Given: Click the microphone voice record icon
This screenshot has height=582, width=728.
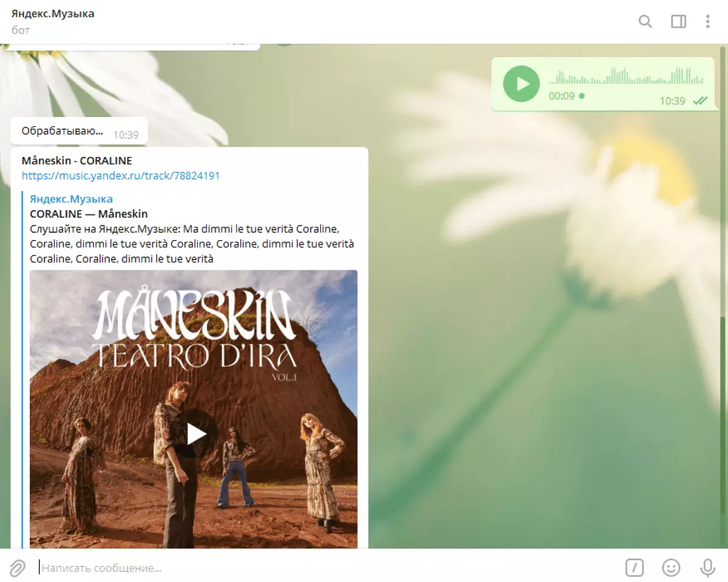Looking at the screenshot, I should click(707, 568).
